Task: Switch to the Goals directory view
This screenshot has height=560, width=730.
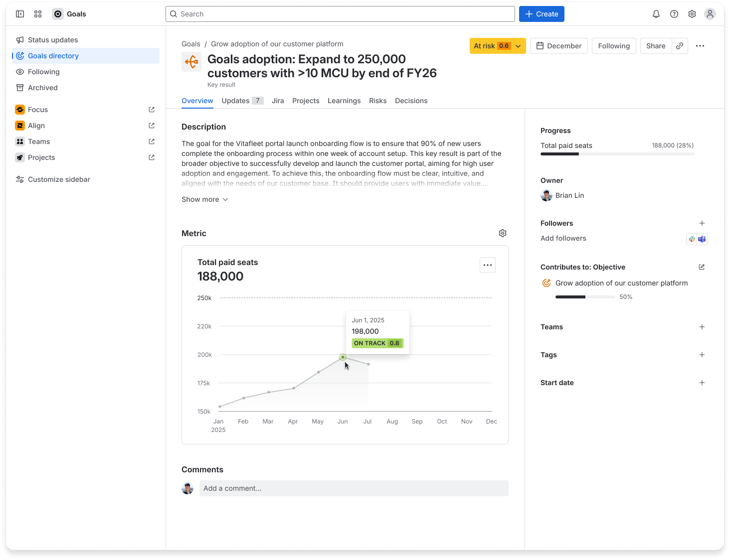Action: [x=52, y=55]
